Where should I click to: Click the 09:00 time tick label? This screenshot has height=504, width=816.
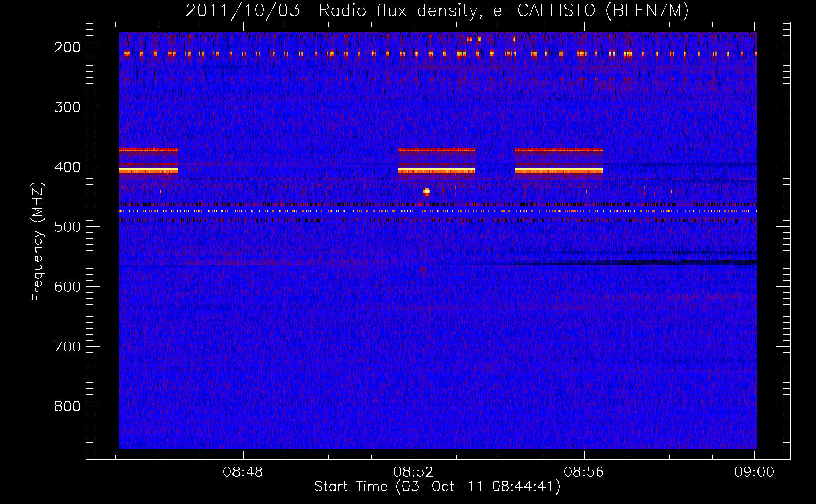(754, 472)
